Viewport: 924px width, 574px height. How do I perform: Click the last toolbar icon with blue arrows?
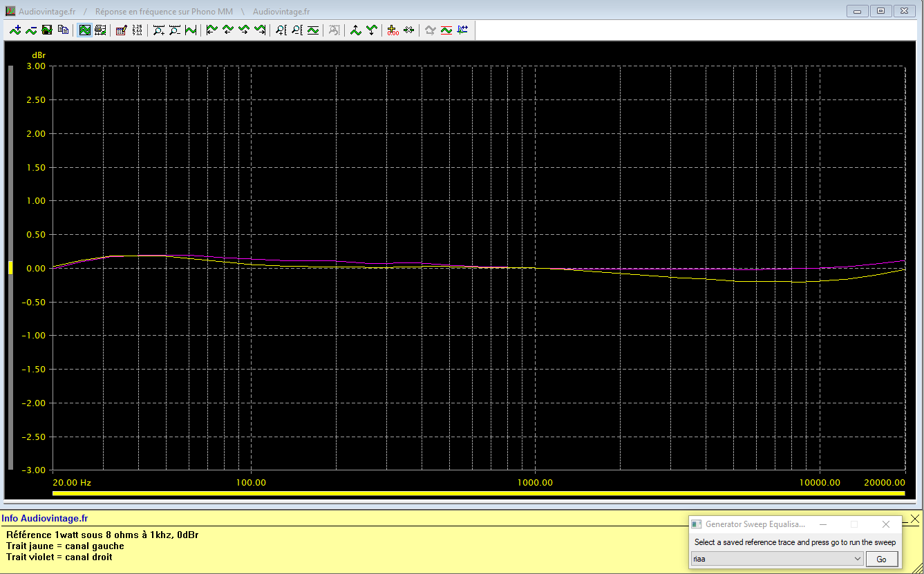[462, 30]
